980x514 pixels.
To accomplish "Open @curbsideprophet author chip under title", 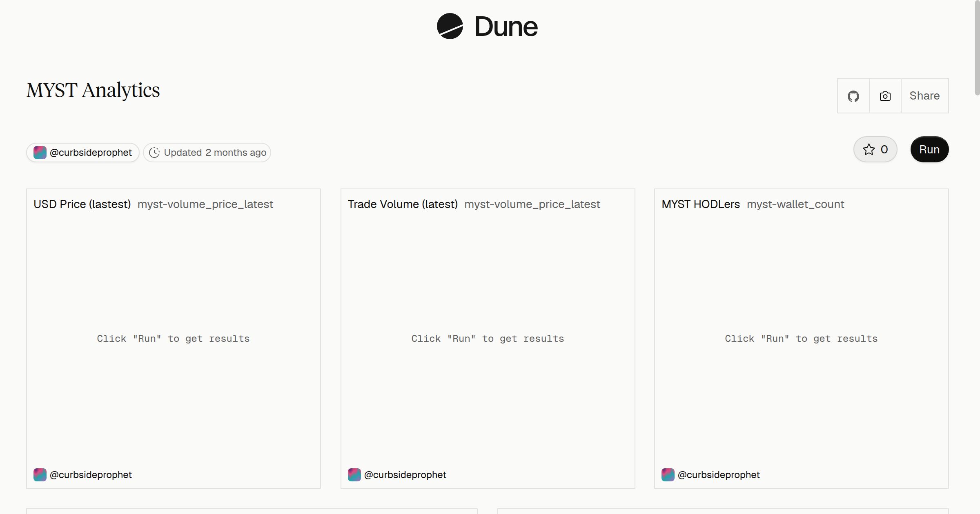I will point(83,153).
